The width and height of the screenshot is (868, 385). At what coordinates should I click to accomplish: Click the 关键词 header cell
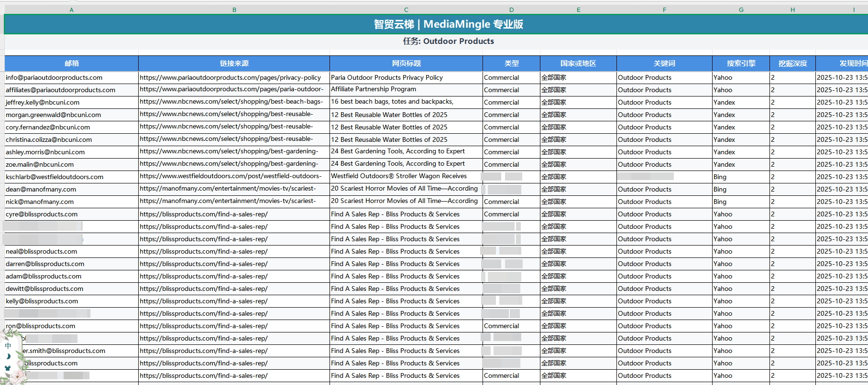pos(665,64)
